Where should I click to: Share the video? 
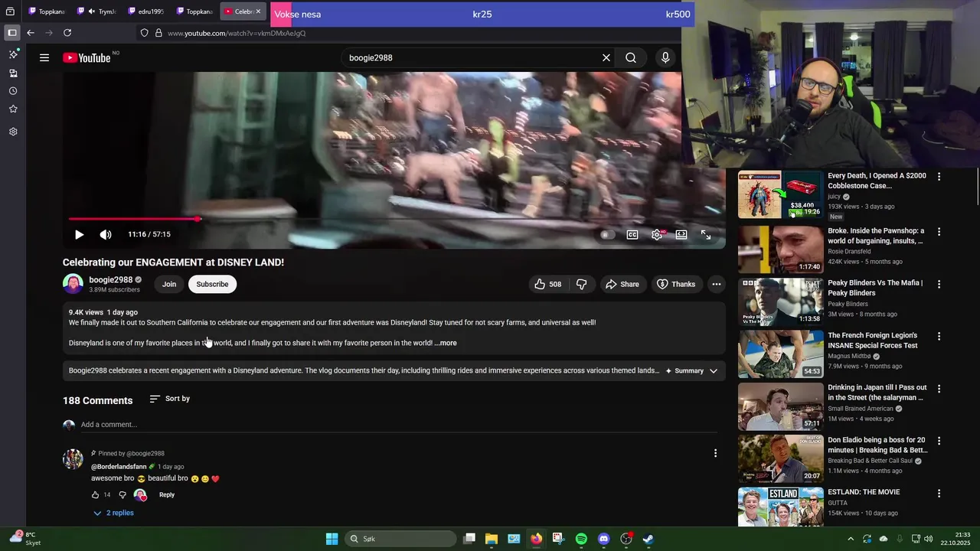click(622, 284)
